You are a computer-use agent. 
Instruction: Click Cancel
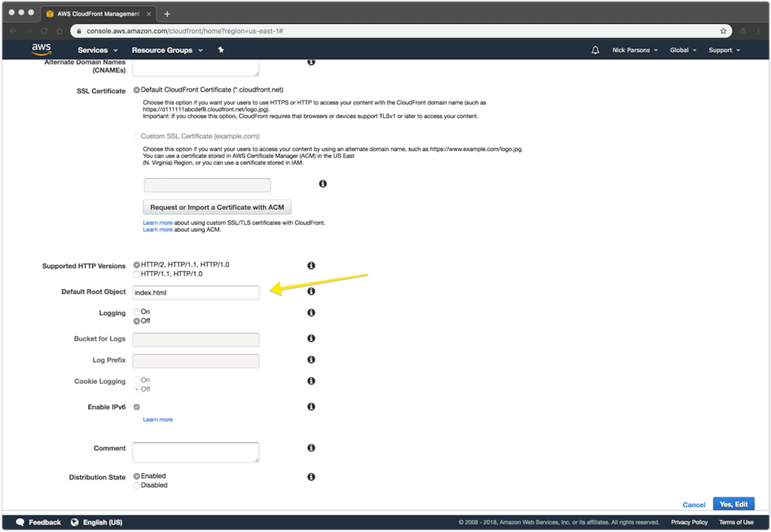[694, 505]
